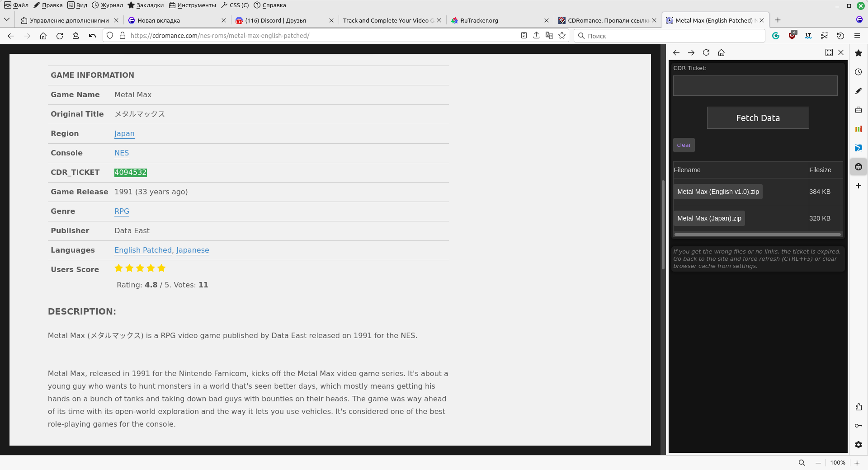This screenshot has width=868, height=470.
Task: Bookmark this page with the star icon
Action: pos(562,36)
